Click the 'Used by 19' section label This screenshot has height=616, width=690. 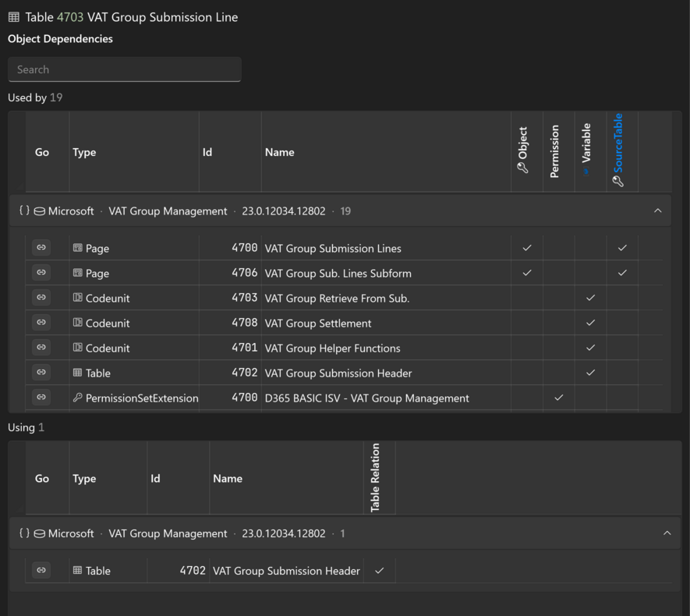pyautogui.click(x=35, y=97)
